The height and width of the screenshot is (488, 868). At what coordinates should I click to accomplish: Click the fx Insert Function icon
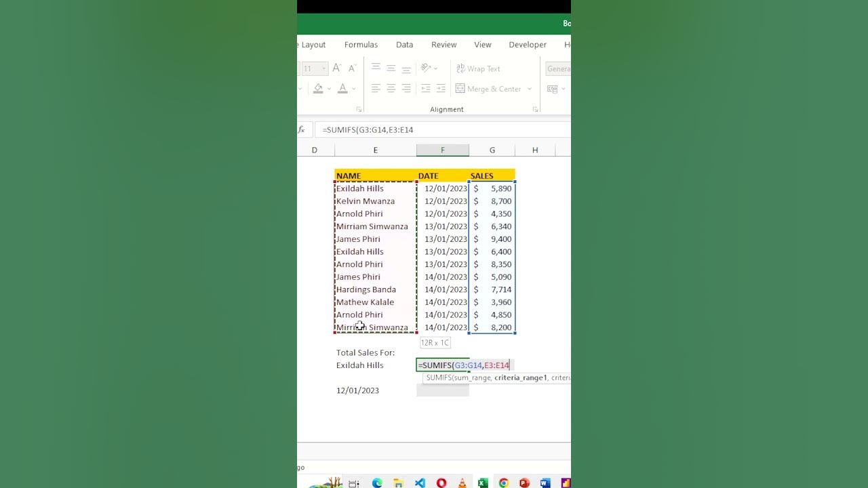[x=302, y=129]
